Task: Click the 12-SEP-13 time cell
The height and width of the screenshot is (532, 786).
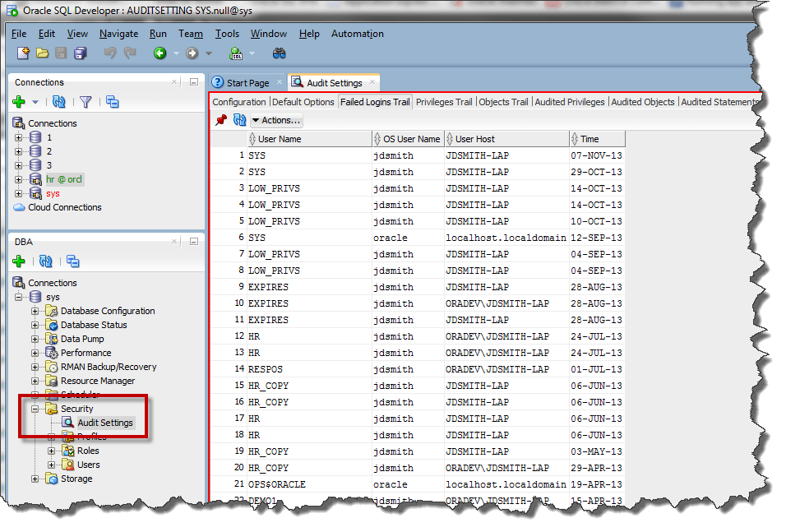Action: coord(597,238)
